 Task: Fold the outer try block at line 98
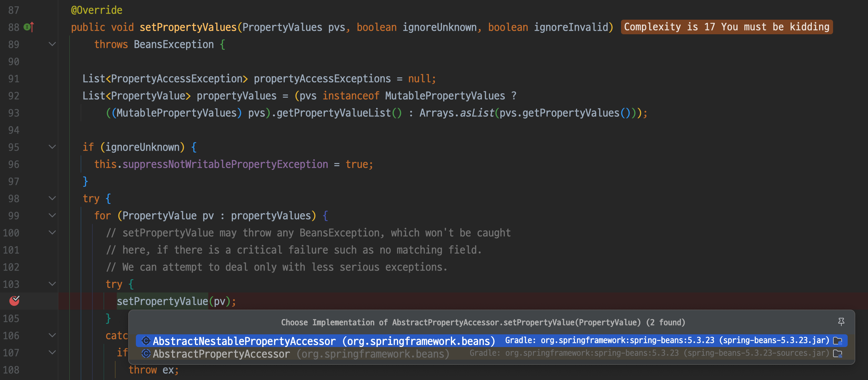(52, 198)
